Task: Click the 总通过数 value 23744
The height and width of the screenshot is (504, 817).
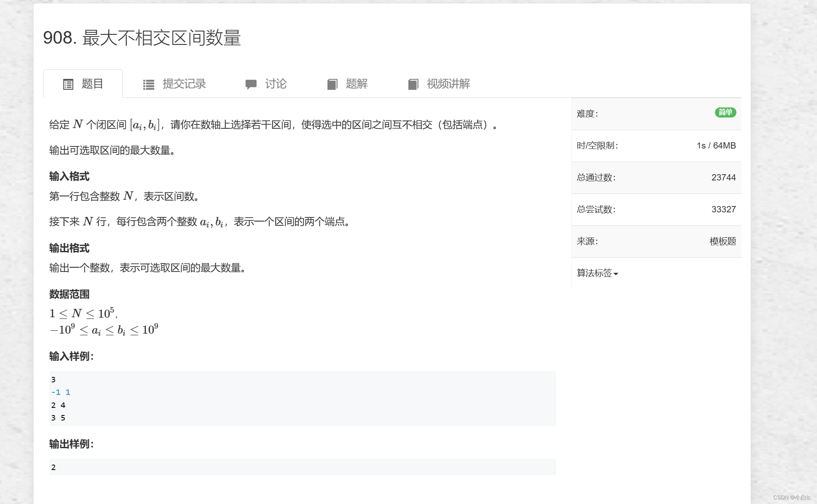Action: coord(723,178)
